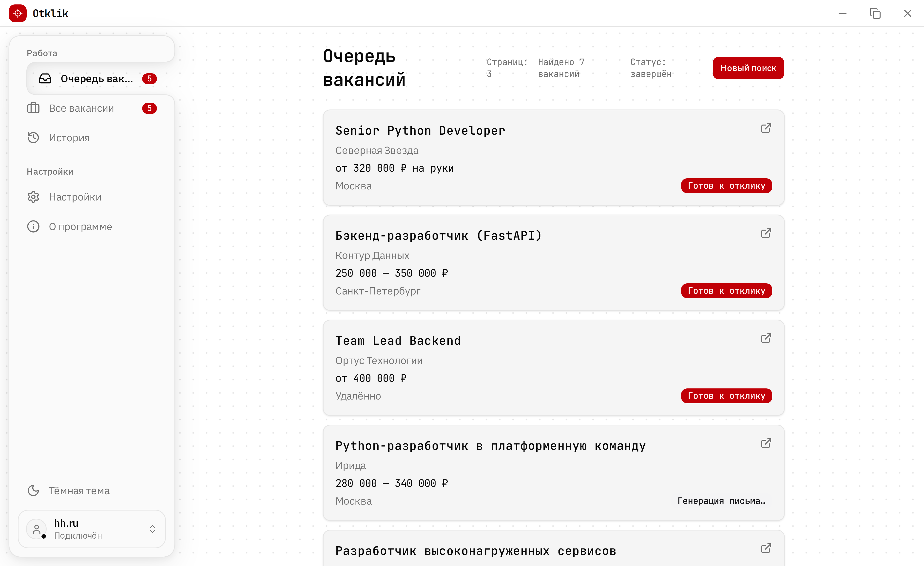Click Готов к отклику for Бэкенд-разработчик (FastAPI)
This screenshot has width=924, height=566.
[x=726, y=291]
